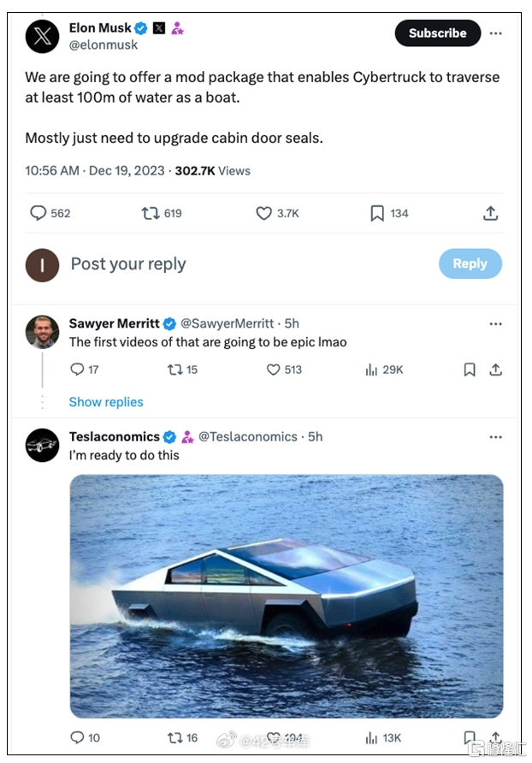Viewport: 532px width, 763px height.
Task: Bookmark Sawyer Merritt's reply
Action: click(470, 370)
